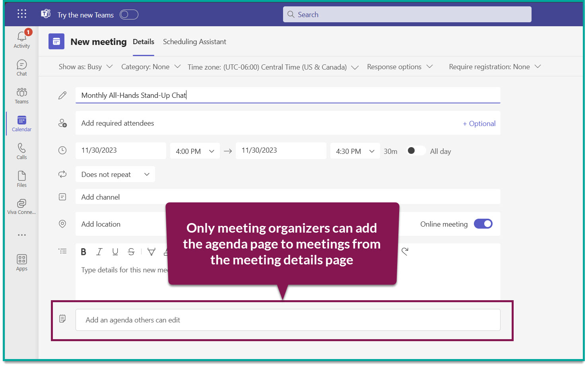Go to Calls
Image resolution: width=588 pixels, height=367 pixels.
pos(21,151)
